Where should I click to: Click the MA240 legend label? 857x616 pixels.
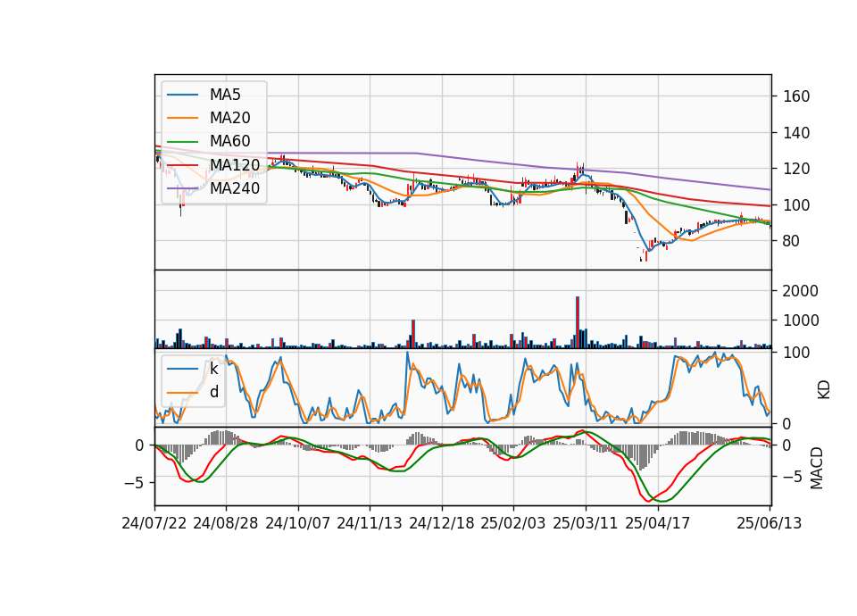235,188
